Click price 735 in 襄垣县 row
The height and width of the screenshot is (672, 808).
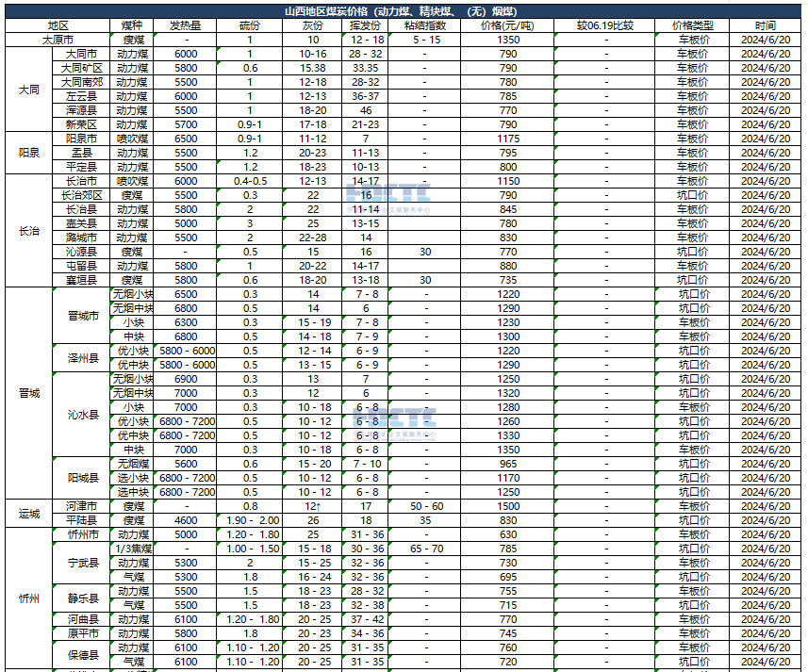pyautogui.click(x=507, y=280)
